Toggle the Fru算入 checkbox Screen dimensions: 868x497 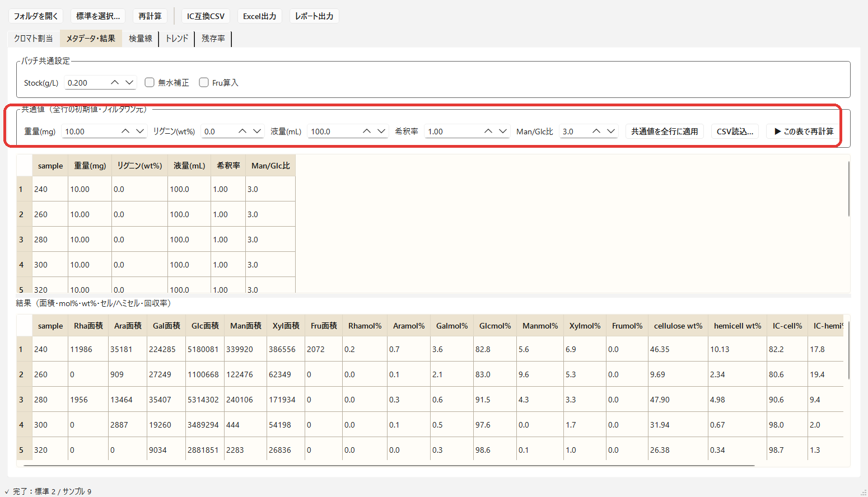pyautogui.click(x=219, y=83)
